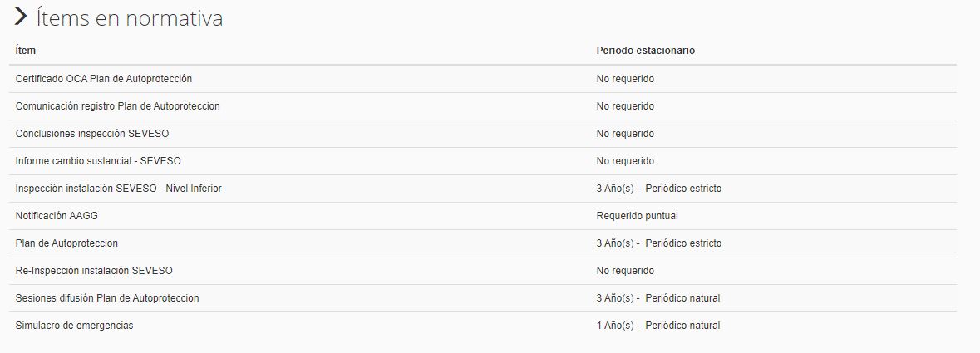Select Informe cambio sustancial - SEVESO

pyautogui.click(x=98, y=161)
